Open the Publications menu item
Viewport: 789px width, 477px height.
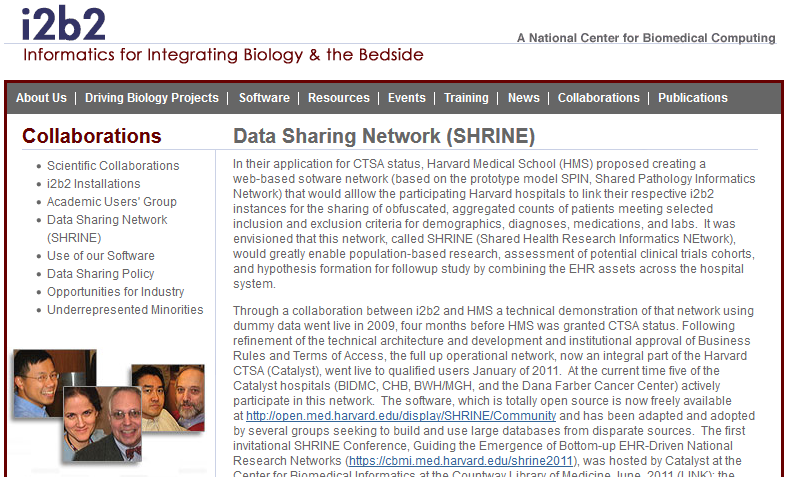[x=693, y=98]
